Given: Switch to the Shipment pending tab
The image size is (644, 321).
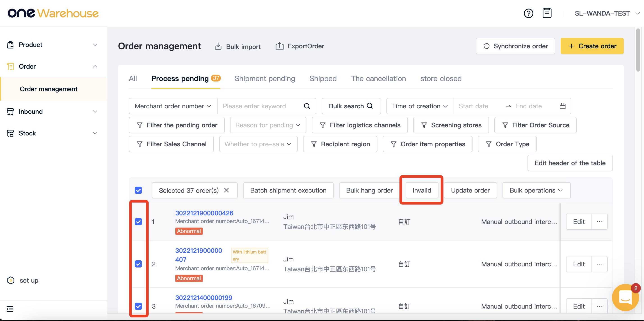Looking at the screenshot, I should [265, 79].
